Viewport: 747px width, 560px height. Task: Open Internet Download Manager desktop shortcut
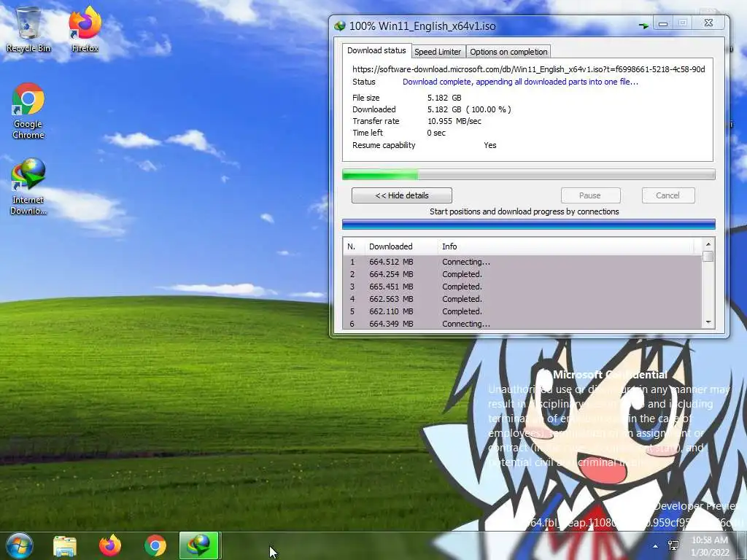[x=28, y=187]
